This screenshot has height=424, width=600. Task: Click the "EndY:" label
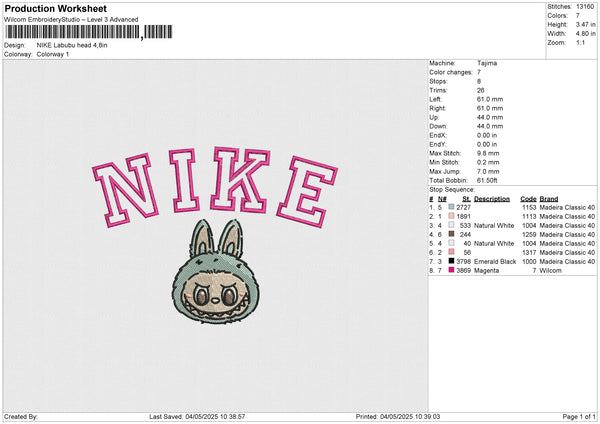pyautogui.click(x=438, y=144)
